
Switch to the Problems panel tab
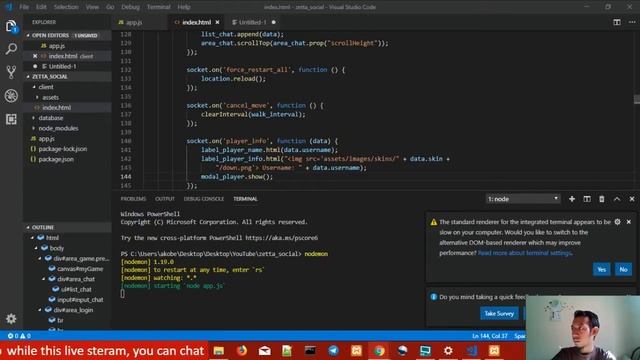pyautogui.click(x=133, y=199)
